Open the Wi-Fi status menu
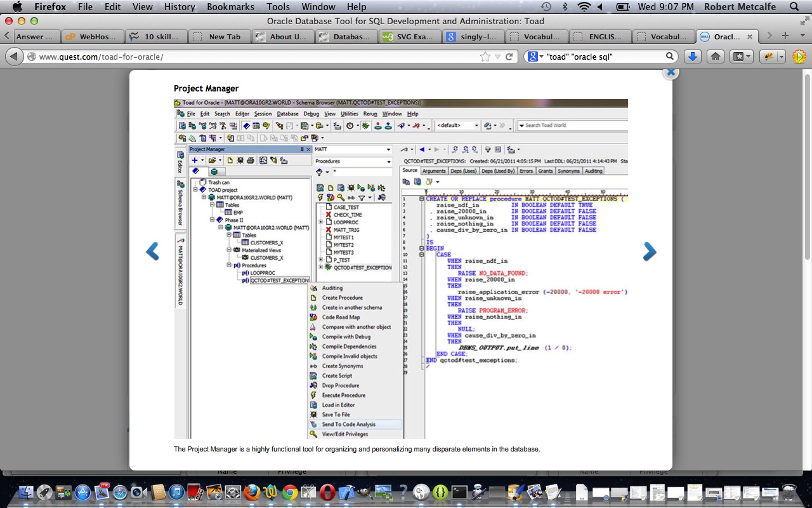The width and height of the screenshot is (812, 508). [x=584, y=7]
